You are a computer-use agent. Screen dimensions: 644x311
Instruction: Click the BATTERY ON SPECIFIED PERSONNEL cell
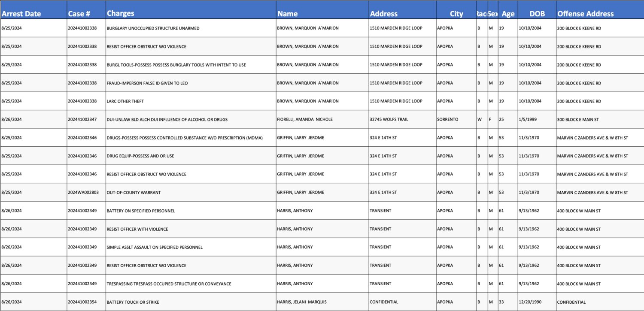pos(191,211)
